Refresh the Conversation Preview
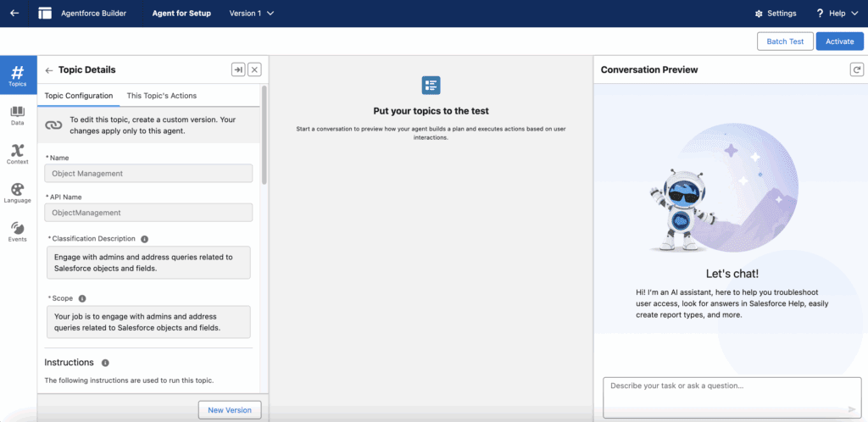The width and height of the screenshot is (868, 422). (x=857, y=69)
